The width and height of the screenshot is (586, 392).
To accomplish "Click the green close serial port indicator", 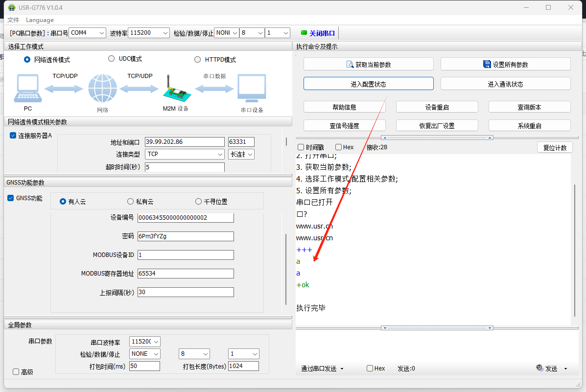I will (304, 33).
